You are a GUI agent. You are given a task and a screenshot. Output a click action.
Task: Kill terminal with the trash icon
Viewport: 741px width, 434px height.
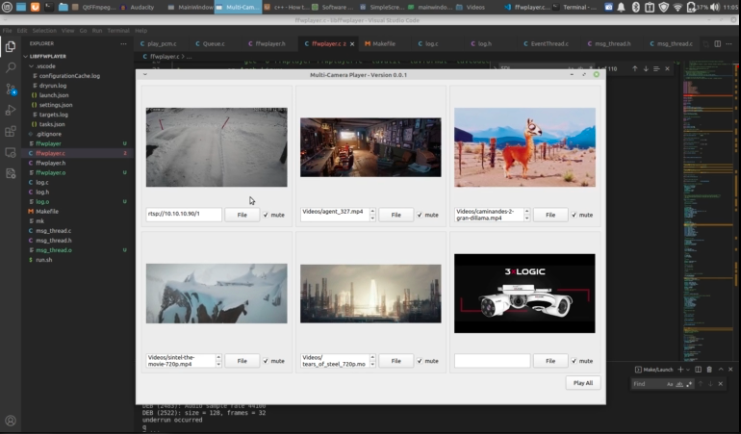709,369
